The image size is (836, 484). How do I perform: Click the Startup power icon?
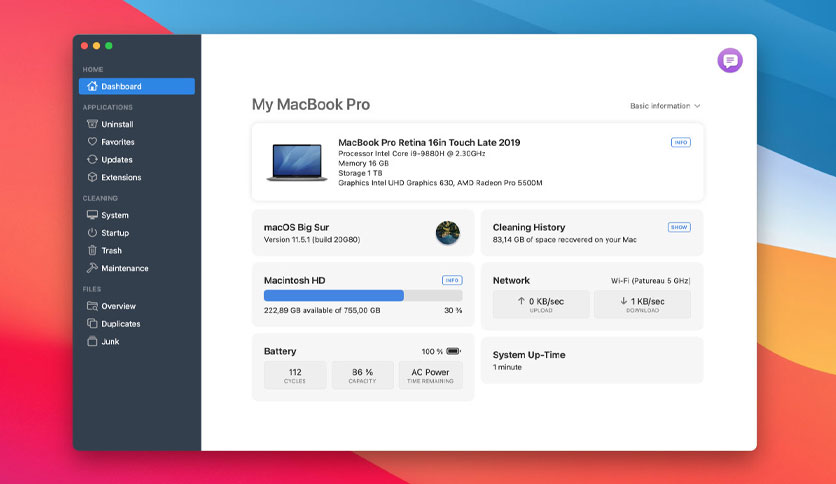(92, 232)
